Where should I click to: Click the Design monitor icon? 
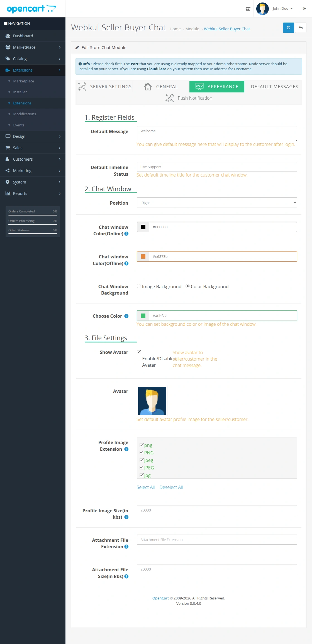8,136
